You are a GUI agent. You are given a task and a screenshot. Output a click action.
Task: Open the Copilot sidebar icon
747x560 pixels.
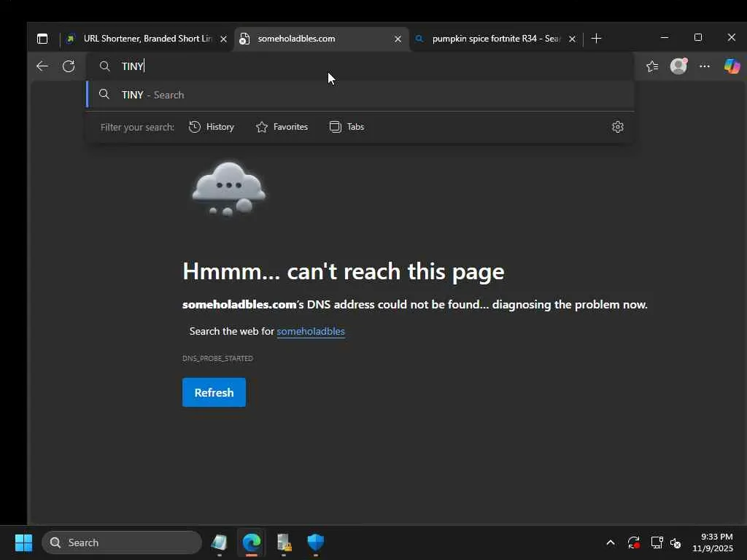[x=732, y=66]
